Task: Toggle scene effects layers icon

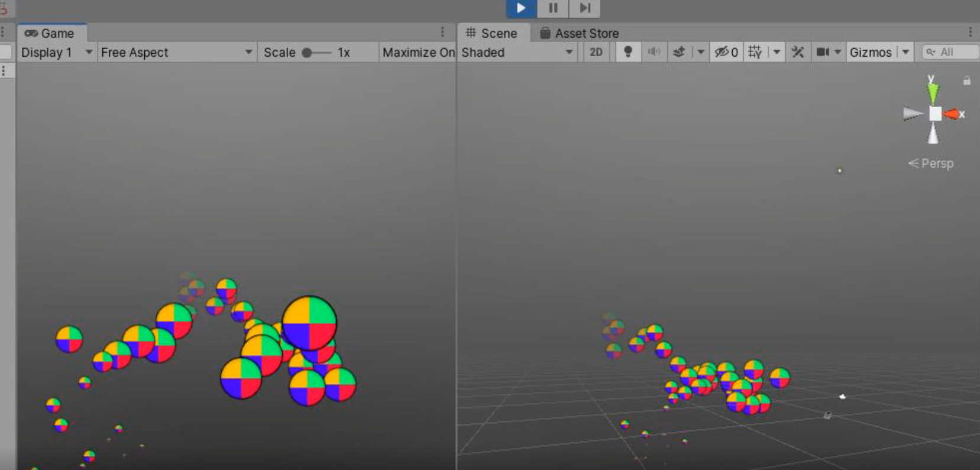Action: pos(680,52)
